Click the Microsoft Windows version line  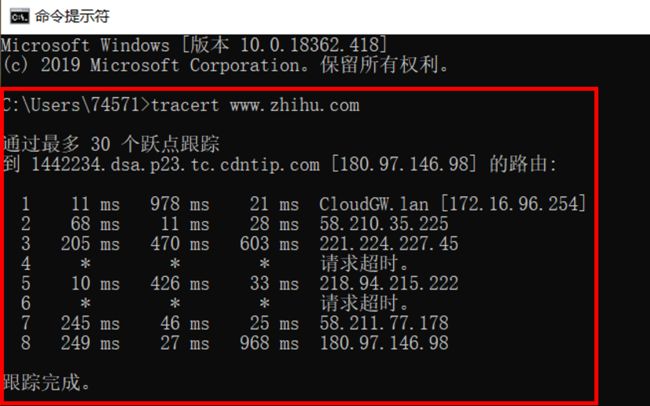194,45
